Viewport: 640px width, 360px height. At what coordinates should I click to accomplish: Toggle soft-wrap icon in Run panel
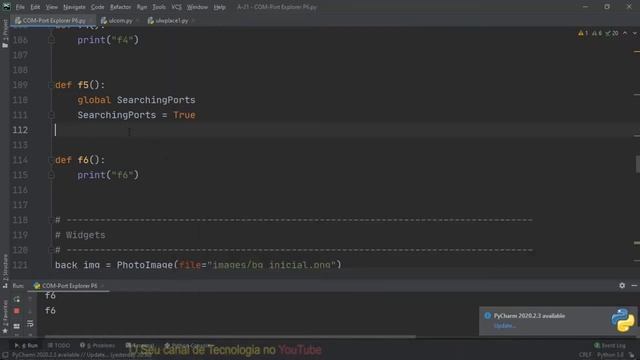pos(30,324)
